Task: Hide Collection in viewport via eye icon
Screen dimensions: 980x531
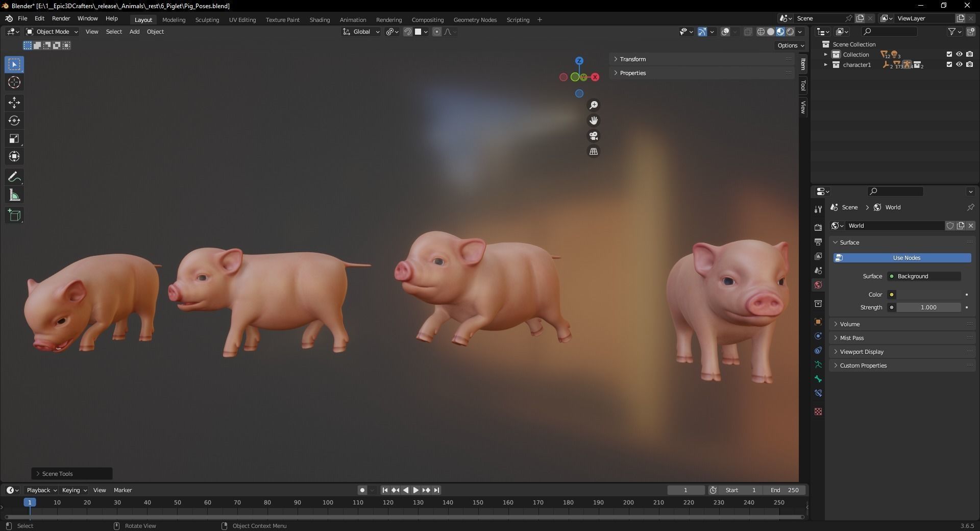Action: 960,54
